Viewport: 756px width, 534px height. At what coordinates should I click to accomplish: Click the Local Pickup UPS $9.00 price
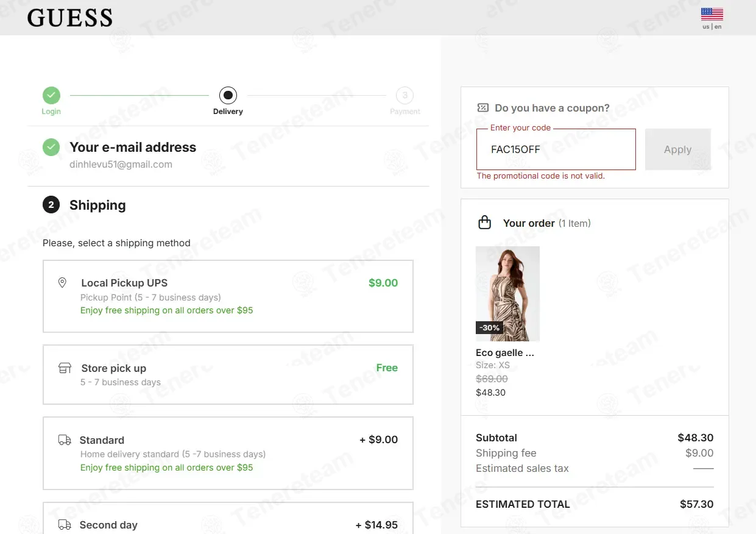[x=383, y=283]
